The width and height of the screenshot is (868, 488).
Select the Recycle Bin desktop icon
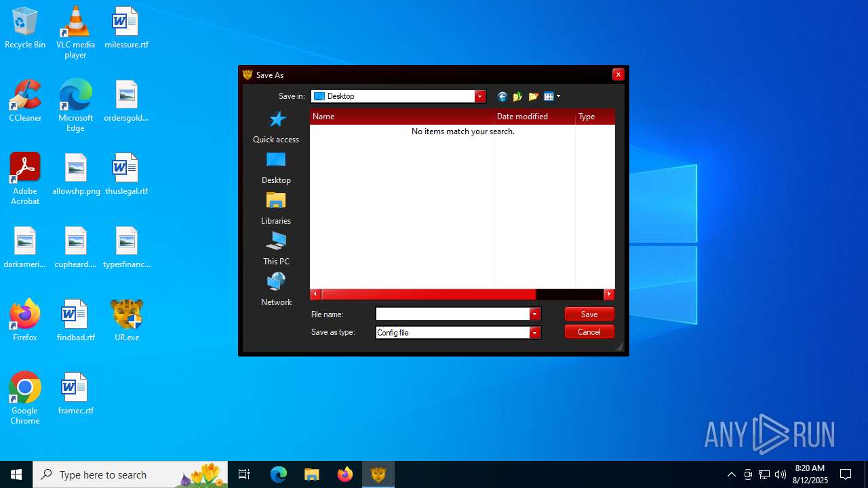pos(25,28)
